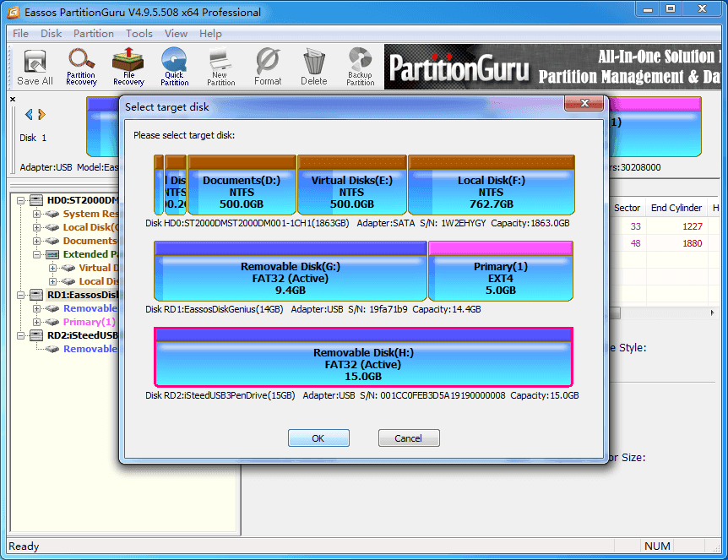This screenshot has height=560, width=728.
Task: Open the Disk menu
Action: (x=51, y=34)
